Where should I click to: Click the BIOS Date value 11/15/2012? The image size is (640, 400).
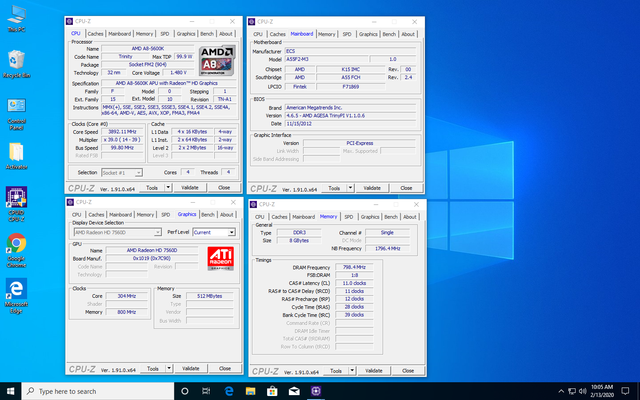point(350,123)
